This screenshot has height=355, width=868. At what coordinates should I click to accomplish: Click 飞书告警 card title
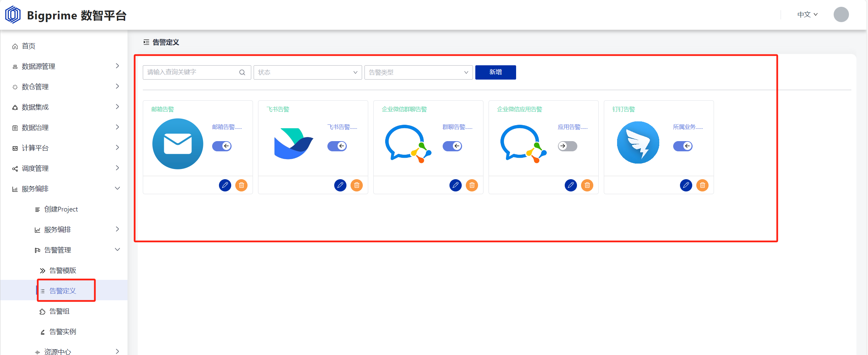[x=278, y=109]
